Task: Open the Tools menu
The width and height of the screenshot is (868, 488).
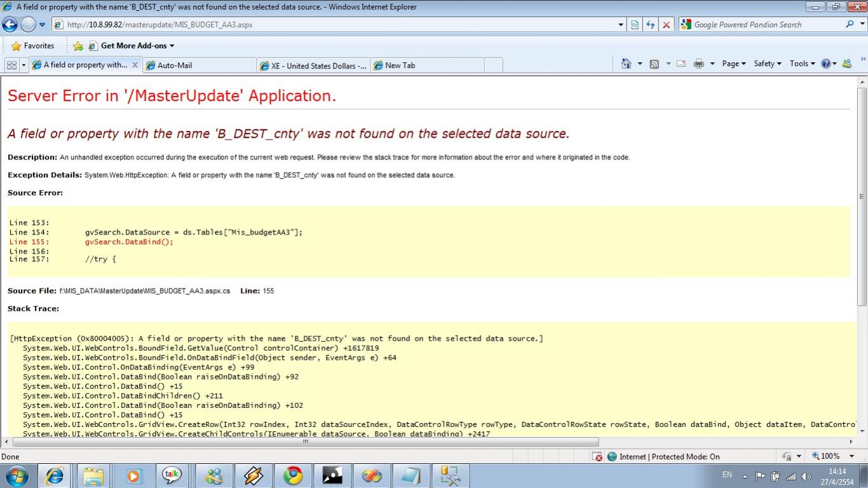Action: pos(802,64)
